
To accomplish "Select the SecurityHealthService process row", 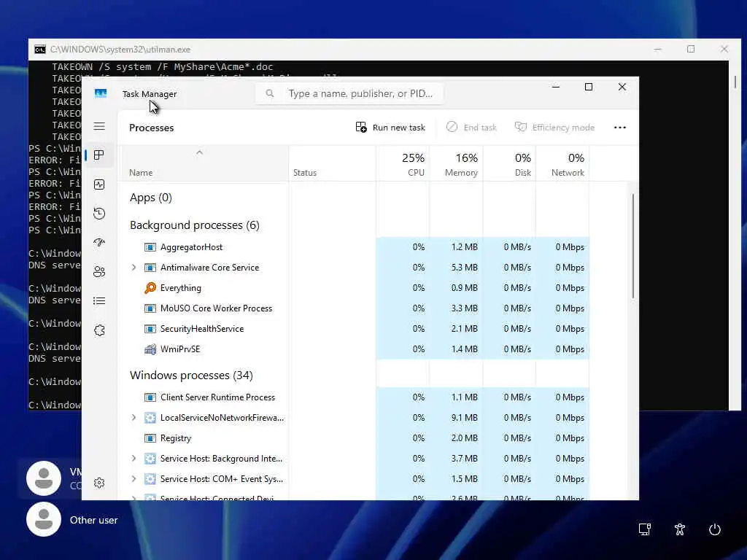I will (x=354, y=329).
